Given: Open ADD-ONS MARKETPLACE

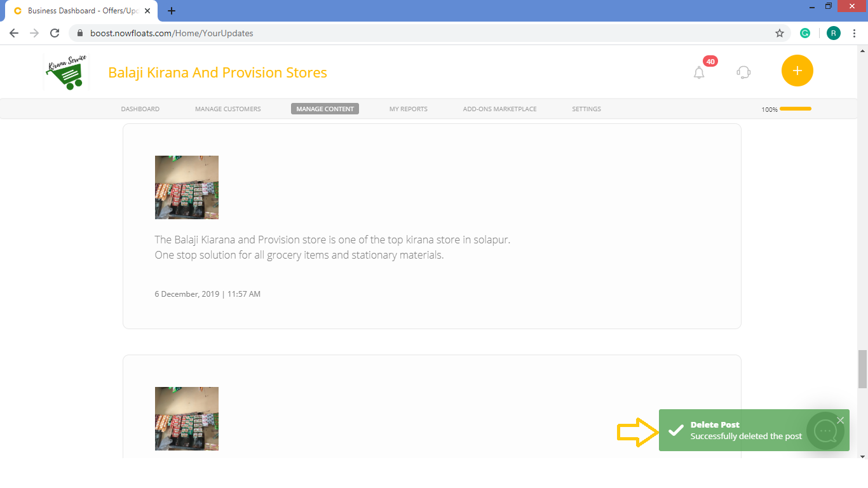Looking at the screenshot, I should click(x=499, y=109).
